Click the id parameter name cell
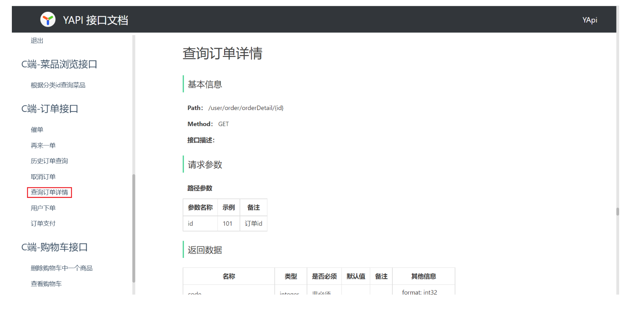644x311 pixels. pyautogui.click(x=200, y=224)
